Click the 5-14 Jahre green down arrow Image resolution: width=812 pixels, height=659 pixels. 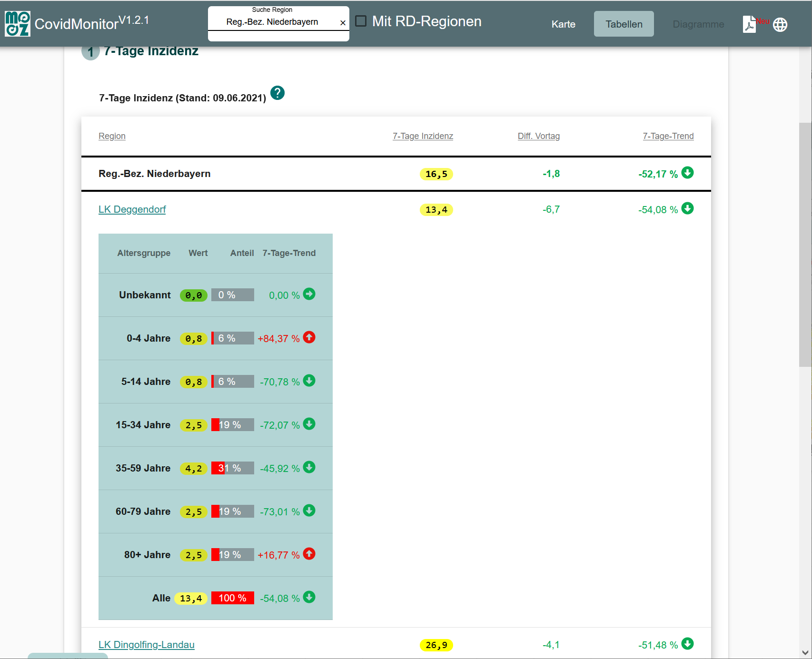coord(309,381)
